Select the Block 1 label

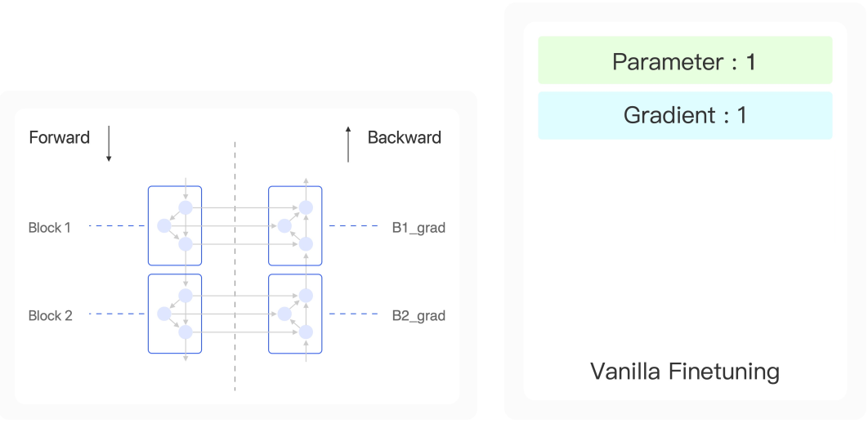click(50, 228)
